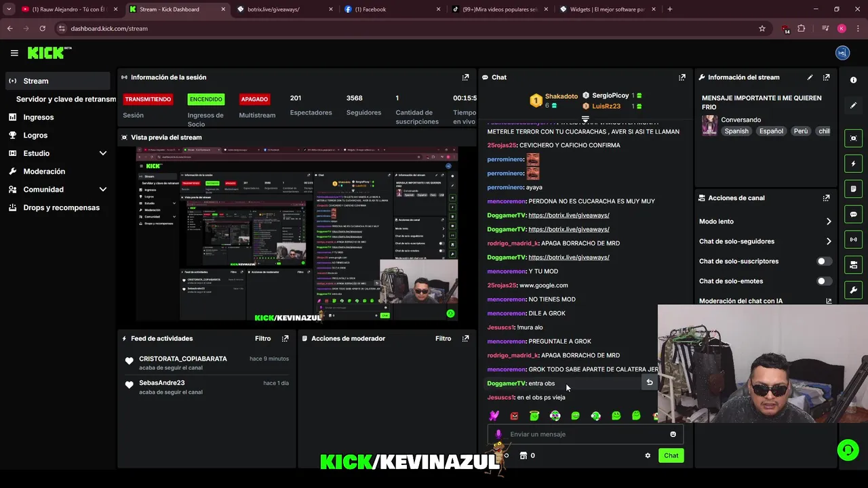Viewport: 868px width, 488px height.
Task: Open the first botrix.live/giveaways link from DoggamerTV
Action: (x=568, y=216)
